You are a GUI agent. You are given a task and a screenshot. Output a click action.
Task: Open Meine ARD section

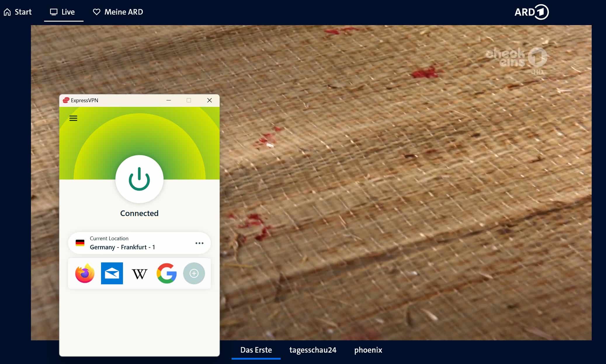pyautogui.click(x=118, y=12)
